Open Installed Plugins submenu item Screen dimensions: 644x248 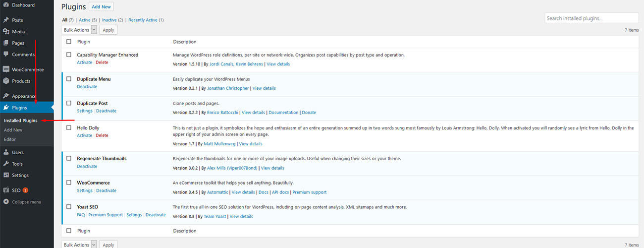click(20, 121)
